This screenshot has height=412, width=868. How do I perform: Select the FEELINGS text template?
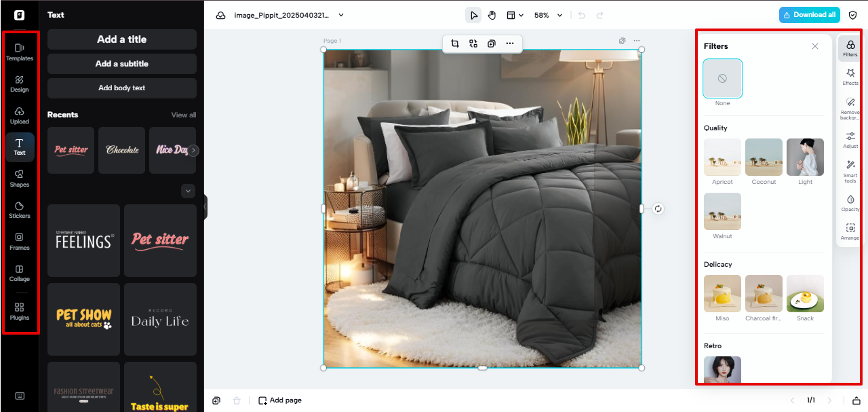pos(83,240)
